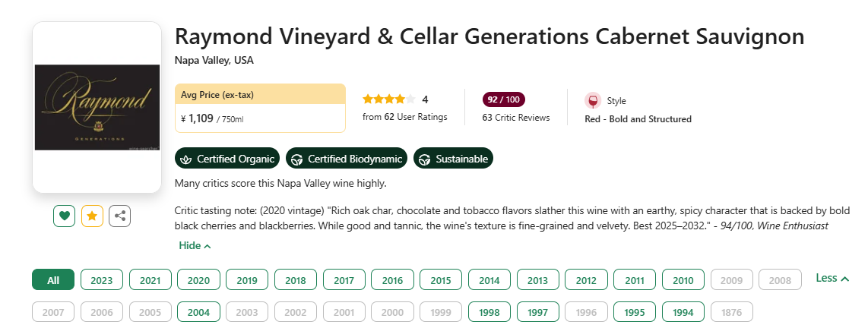Click the Certified Biodynamic badge

click(x=347, y=159)
